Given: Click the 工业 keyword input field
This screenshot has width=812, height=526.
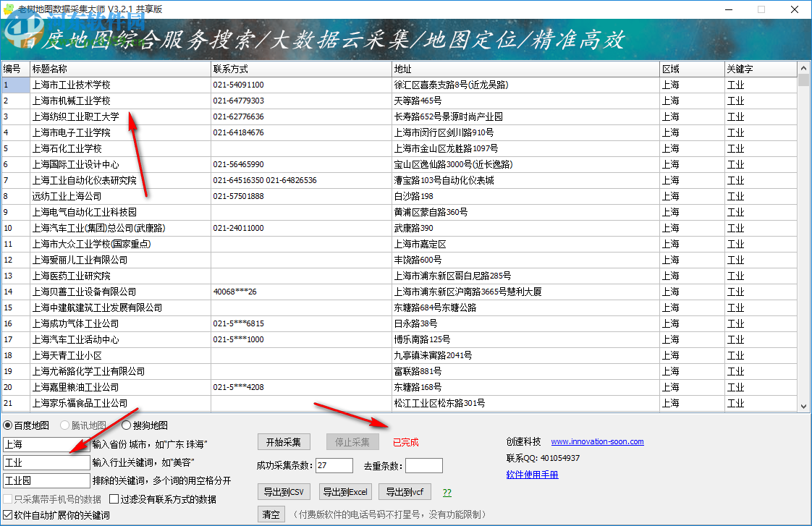Looking at the screenshot, I should click(x=46, y=463).
